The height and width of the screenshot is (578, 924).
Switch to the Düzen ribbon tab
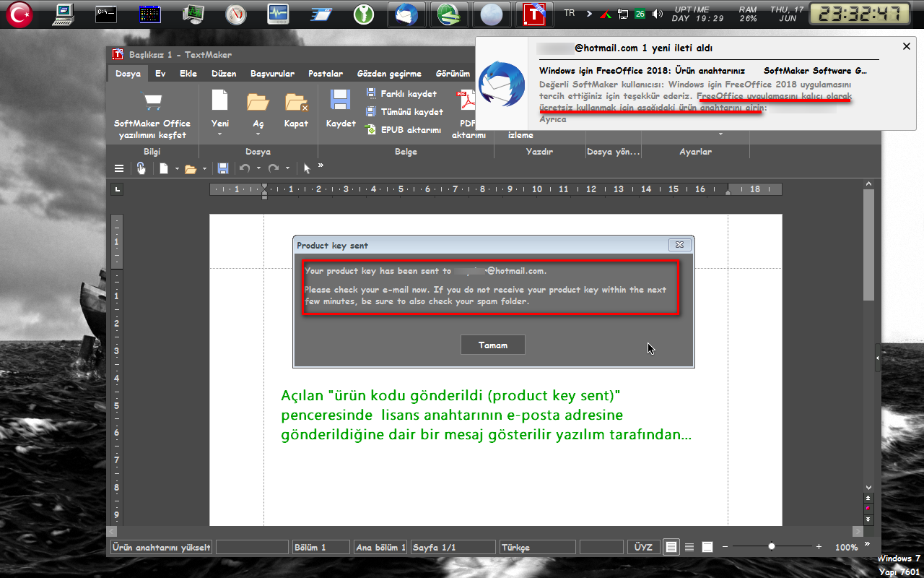pos(224,74)
